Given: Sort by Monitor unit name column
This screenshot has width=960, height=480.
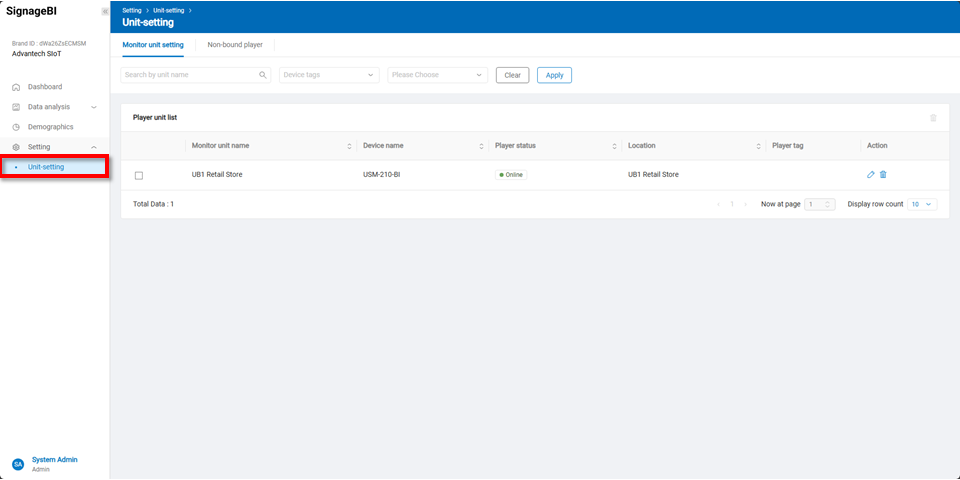Looking at the screenshot, I should [x=349, y=146].
